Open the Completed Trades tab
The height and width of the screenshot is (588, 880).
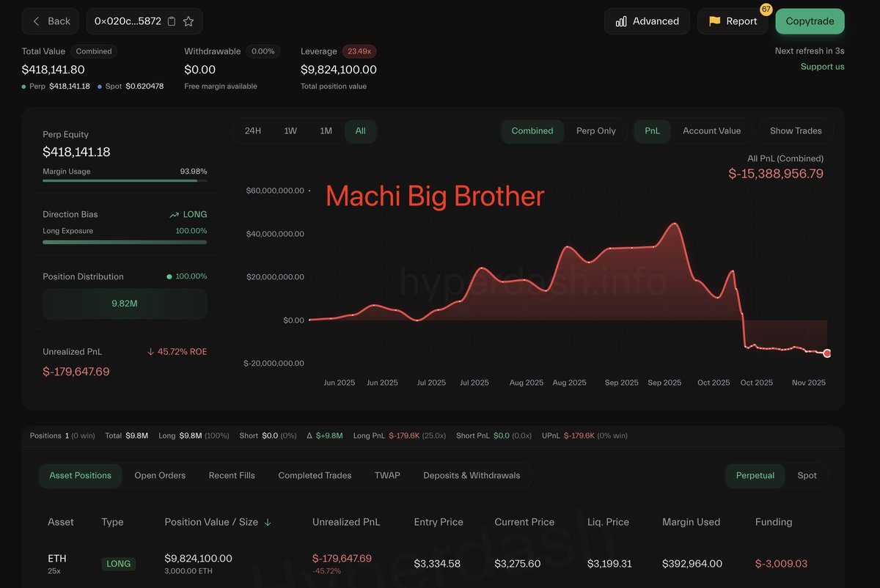[x=315, y=475]
